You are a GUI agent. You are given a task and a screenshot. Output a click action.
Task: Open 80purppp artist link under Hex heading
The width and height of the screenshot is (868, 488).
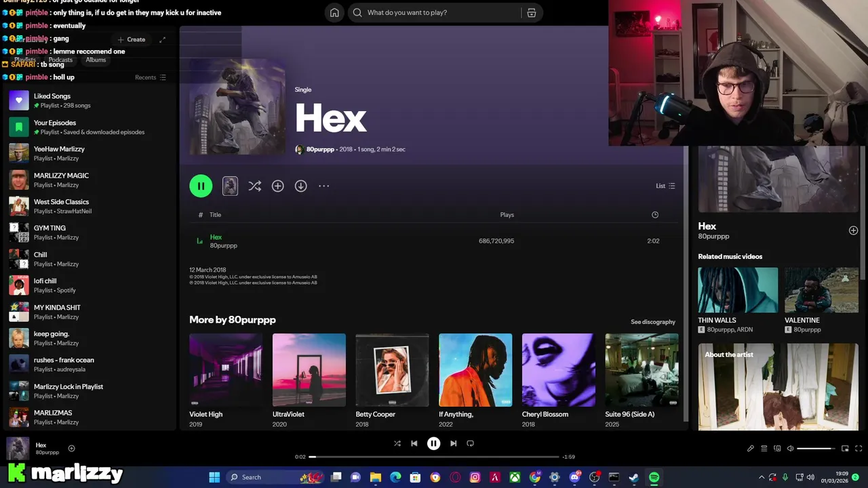pyautogui.click(x=320, y=149)
